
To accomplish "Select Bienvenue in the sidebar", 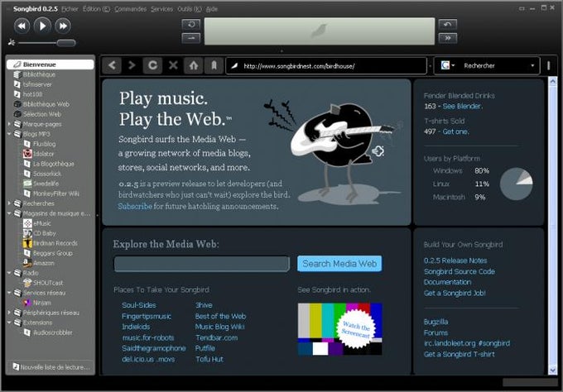I will tap(51, 65).
